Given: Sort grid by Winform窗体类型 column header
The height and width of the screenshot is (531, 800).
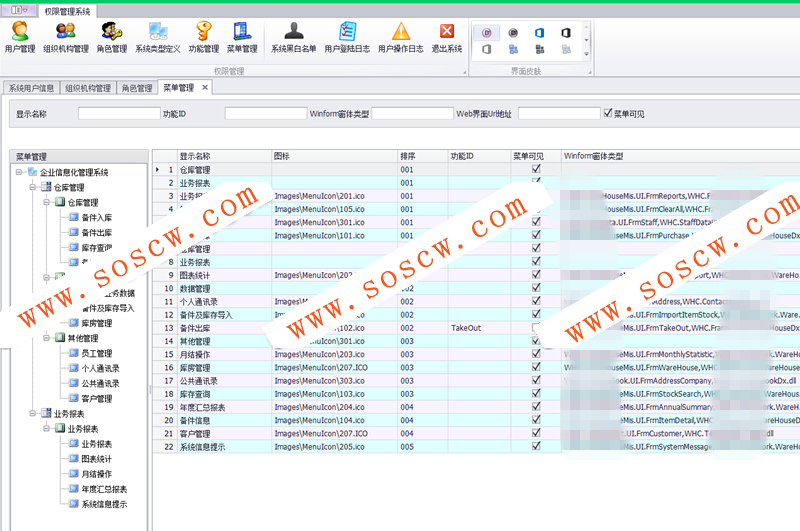Looking at the screenshot, I should click(681, 156).
